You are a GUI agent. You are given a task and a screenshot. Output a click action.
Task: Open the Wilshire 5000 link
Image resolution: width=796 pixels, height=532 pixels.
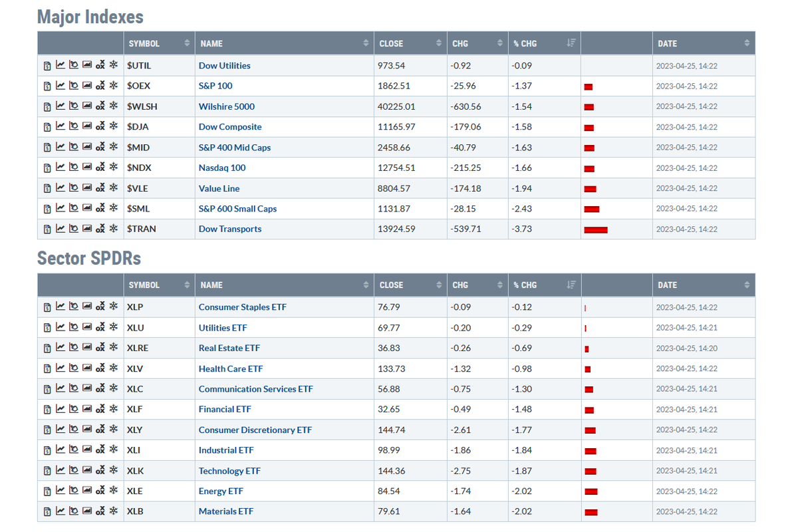(x=226, y=106)
